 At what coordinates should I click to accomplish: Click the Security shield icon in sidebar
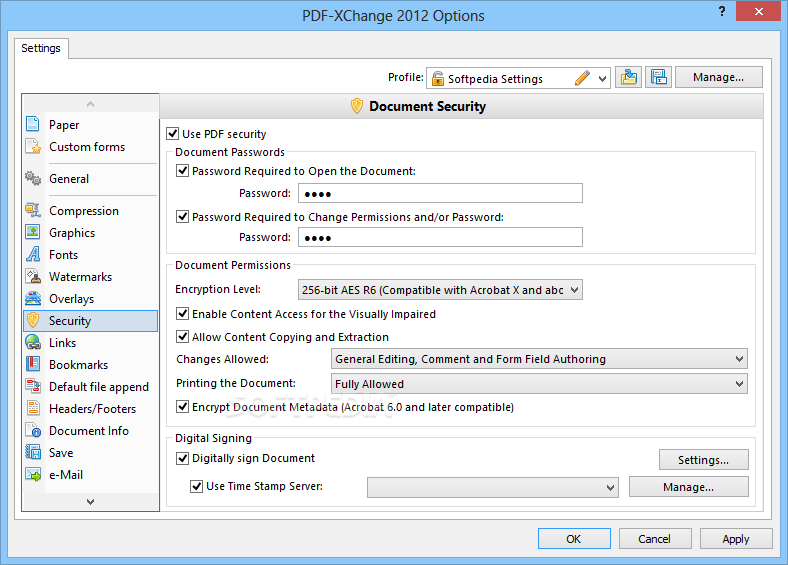click(x=33, y=320)
